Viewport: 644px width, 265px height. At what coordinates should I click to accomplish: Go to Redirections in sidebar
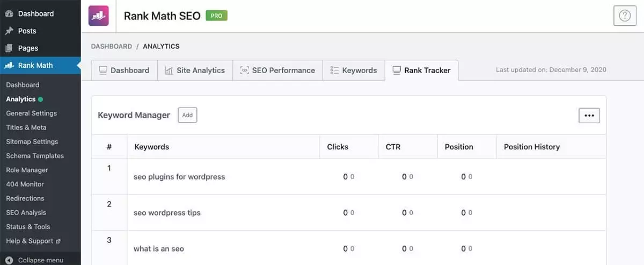click(25, 198)
